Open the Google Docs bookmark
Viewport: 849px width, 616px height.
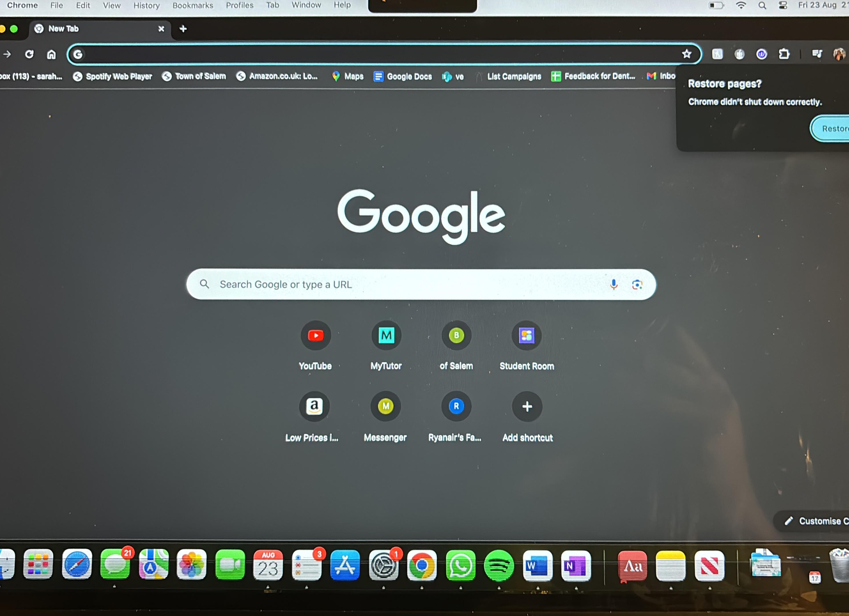(x=403, y=76)
